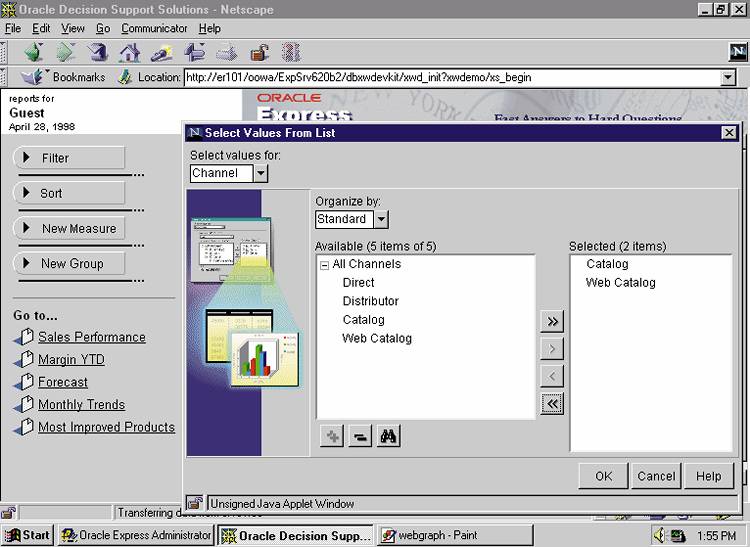Click the browser status bar security lock
The height and width of the screenshot is (547, 750).
pyautogui.click(x=8, y=513)
